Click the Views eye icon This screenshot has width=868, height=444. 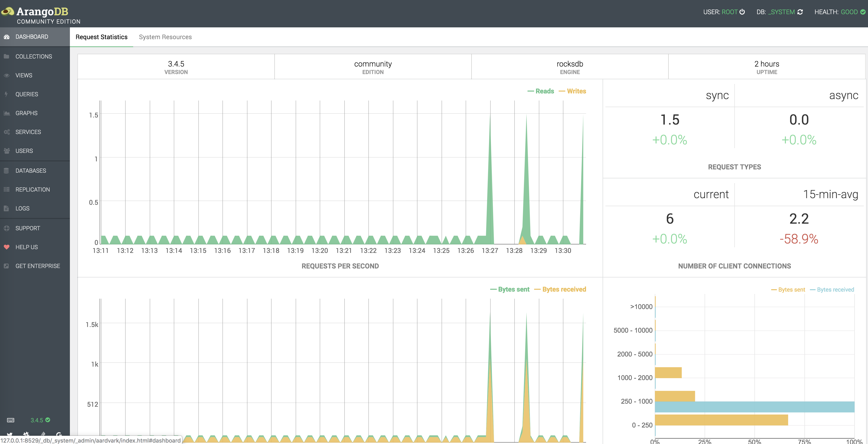click(x=6, y=75)
